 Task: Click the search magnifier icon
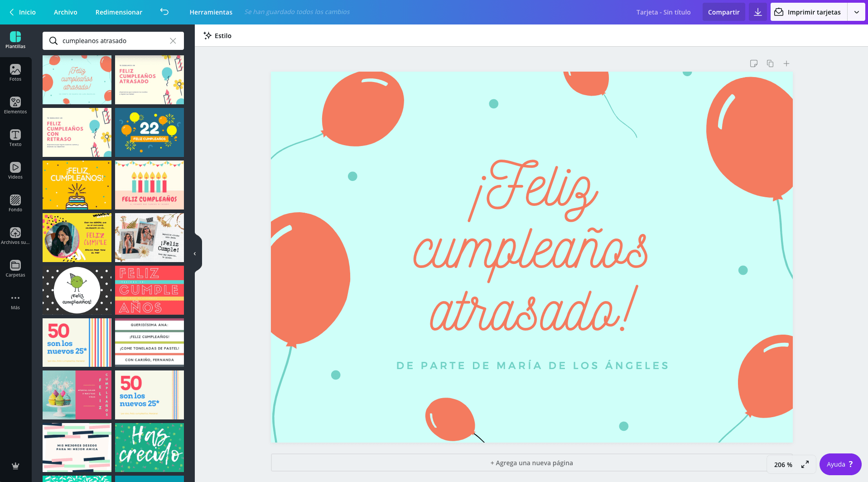tap(53, 41)
